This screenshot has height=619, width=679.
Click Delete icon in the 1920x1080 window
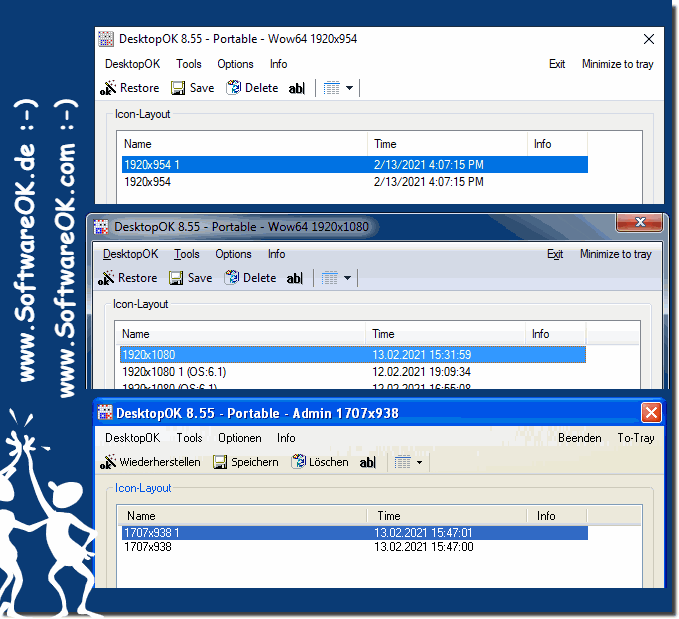231,278
